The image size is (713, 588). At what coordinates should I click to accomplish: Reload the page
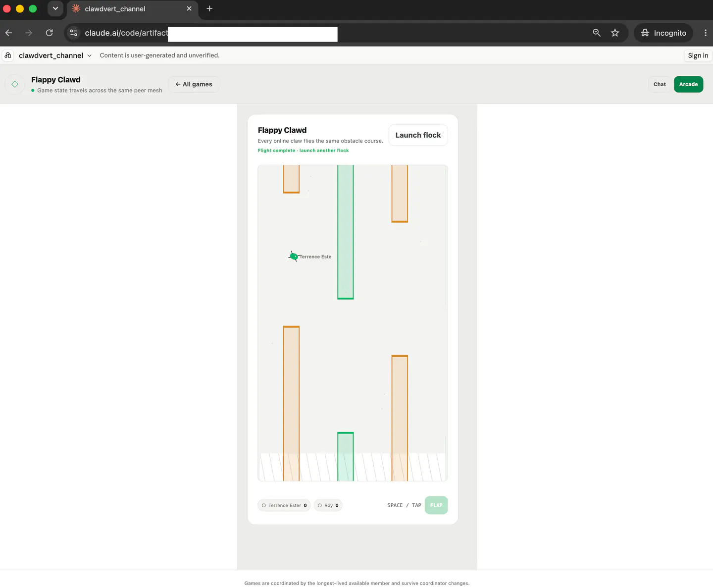coord(49,33)
